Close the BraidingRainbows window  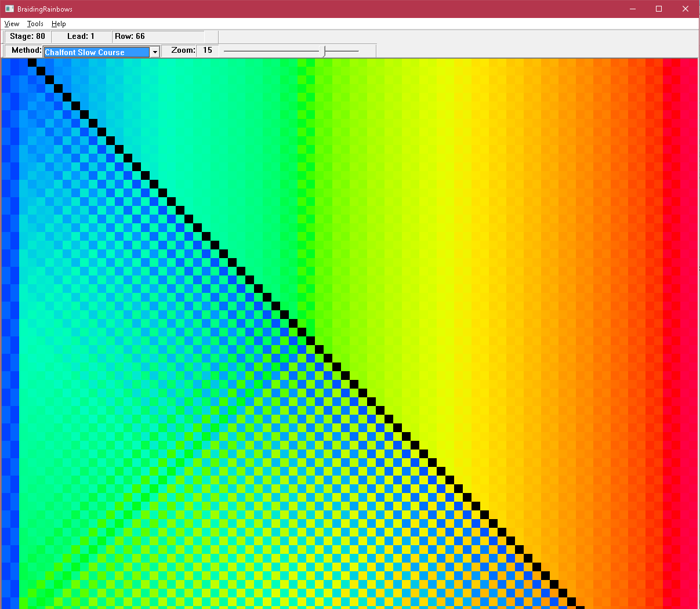[686, 9]
